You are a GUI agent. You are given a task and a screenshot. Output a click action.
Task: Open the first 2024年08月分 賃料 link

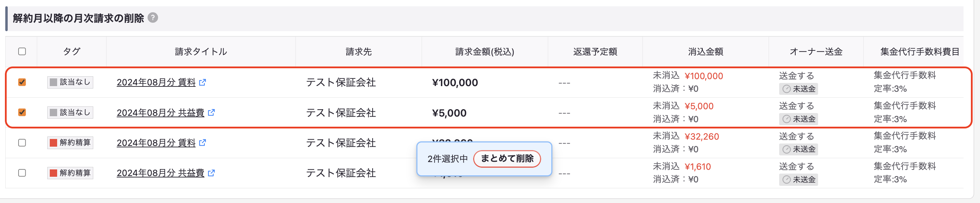[x=156, y=82]
